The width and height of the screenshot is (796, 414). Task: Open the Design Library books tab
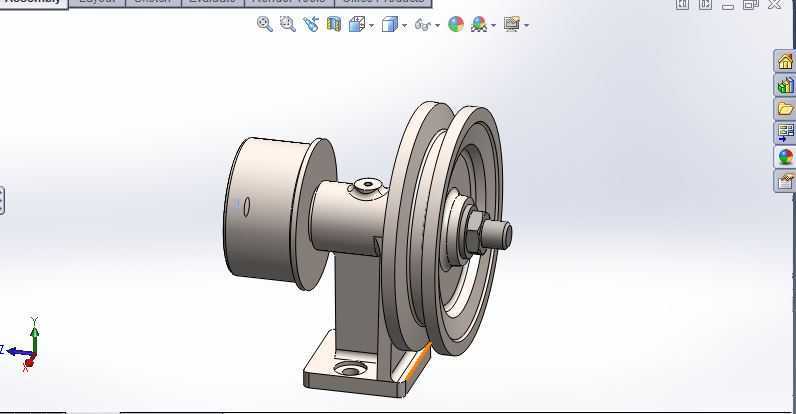pos(785,85)
